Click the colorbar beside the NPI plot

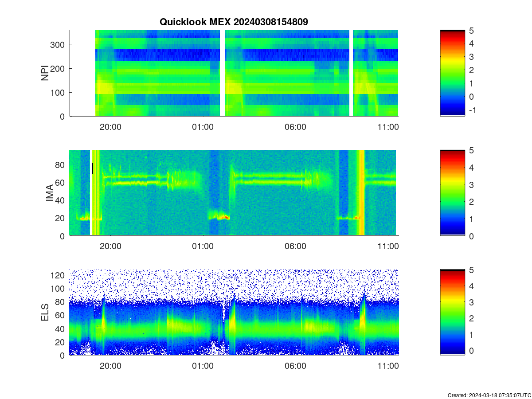point(453,73)
